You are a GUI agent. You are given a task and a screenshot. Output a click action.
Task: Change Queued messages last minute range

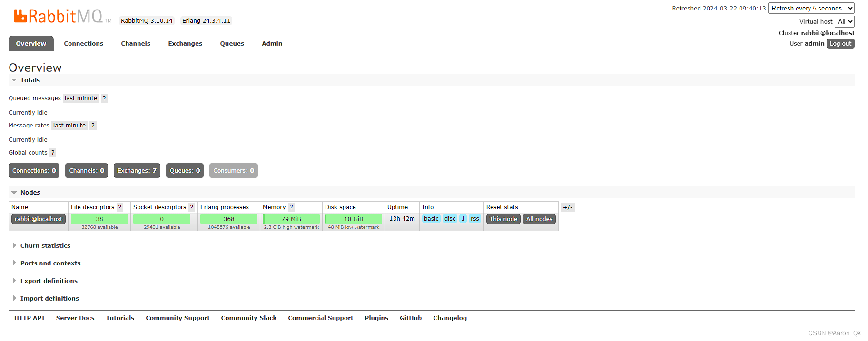click(81, 98)
